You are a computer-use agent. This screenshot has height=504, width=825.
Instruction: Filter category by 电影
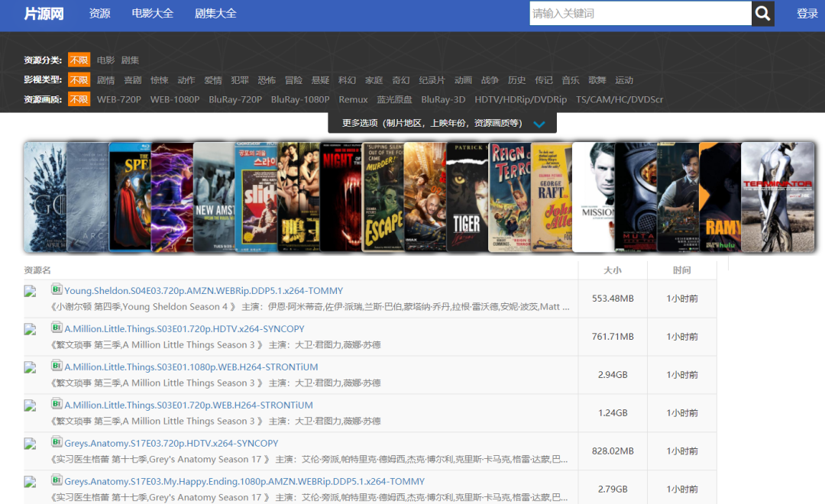tap(105, 60)
